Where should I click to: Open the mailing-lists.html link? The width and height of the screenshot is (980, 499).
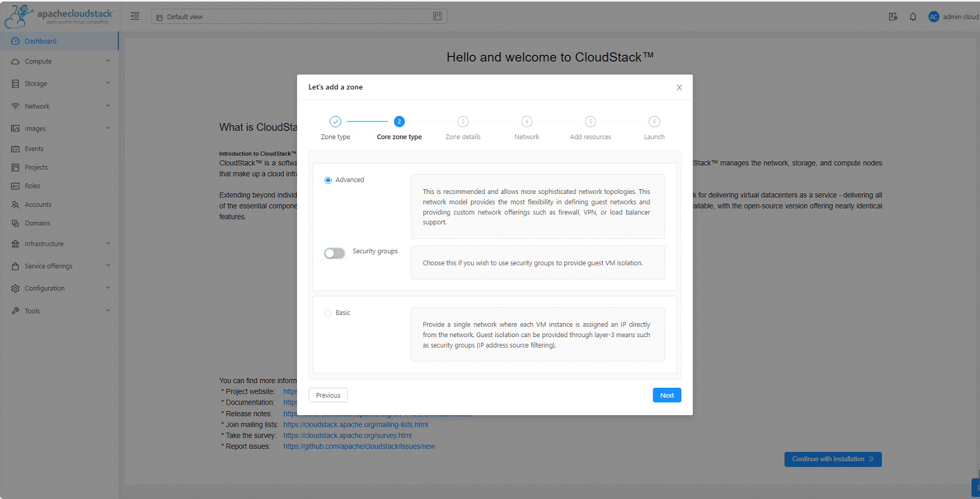[356, 425]
